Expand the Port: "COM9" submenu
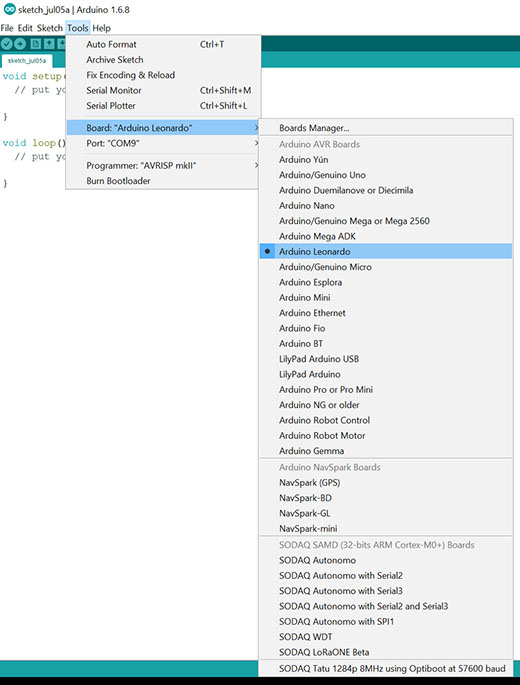The image size is (520, 685). [x=163, y=143]
